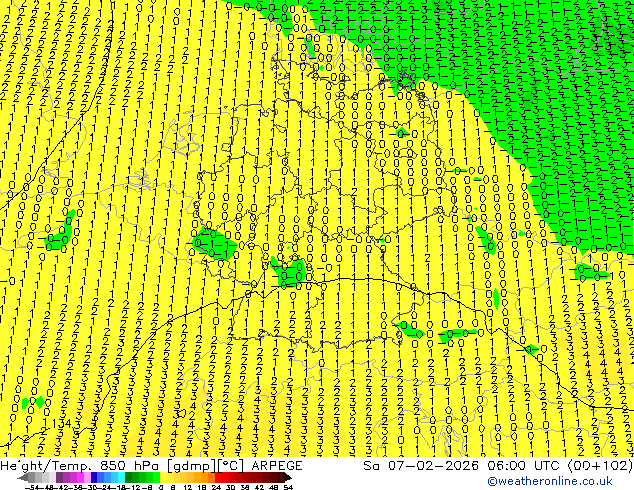Click the Height/Temp. 850 hPa title text

[81, 466]
